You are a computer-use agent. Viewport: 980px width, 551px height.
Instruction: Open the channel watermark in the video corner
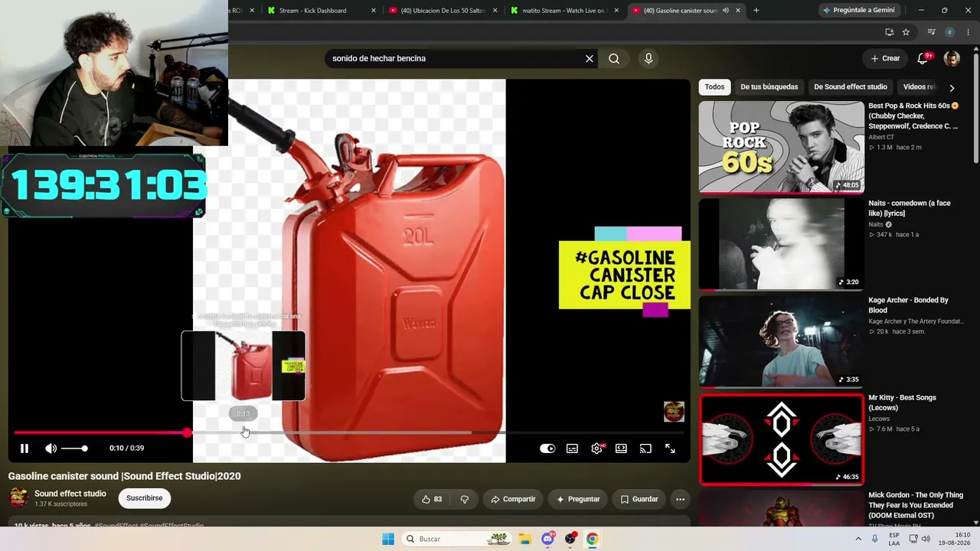(674, 412)
